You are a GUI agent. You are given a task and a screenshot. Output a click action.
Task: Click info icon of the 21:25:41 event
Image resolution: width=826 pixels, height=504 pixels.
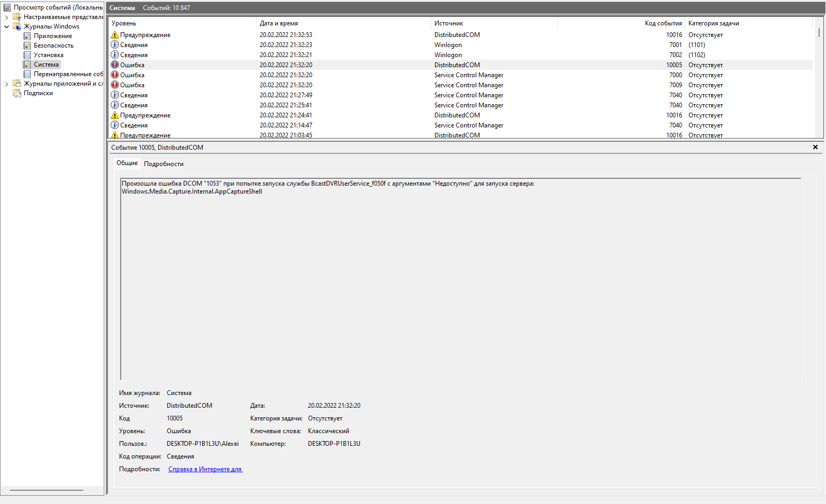point(115,105)
